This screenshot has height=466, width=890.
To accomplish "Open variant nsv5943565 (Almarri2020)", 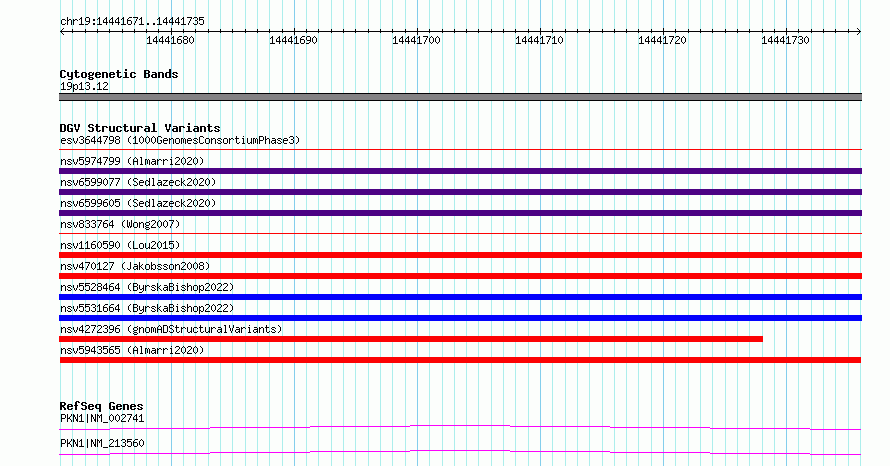I will 132,350.
